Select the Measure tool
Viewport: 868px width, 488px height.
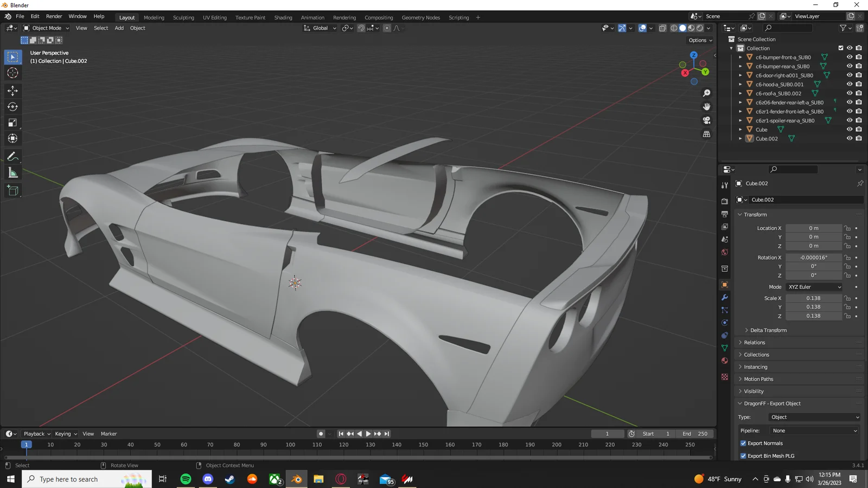12,172
